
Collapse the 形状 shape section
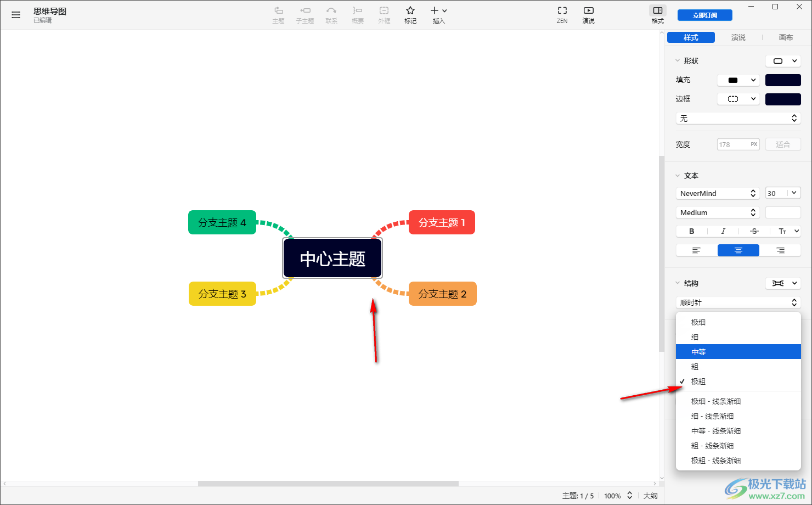(x=678, y=61)
